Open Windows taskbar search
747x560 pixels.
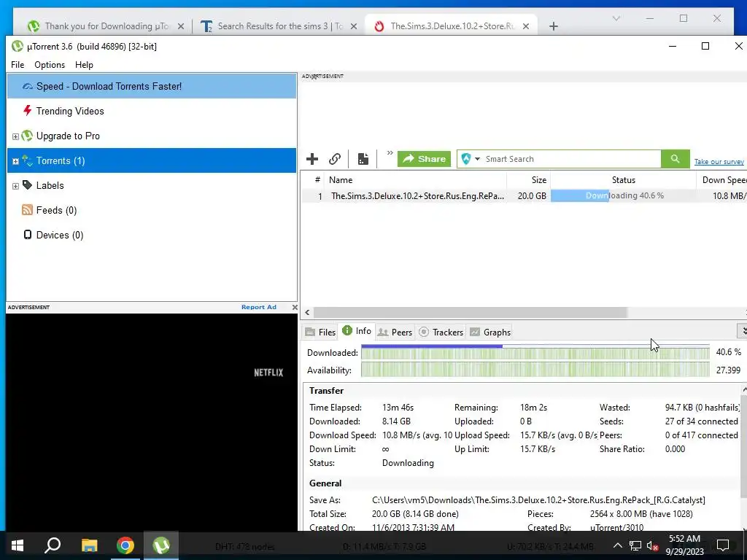click(53, 545)
